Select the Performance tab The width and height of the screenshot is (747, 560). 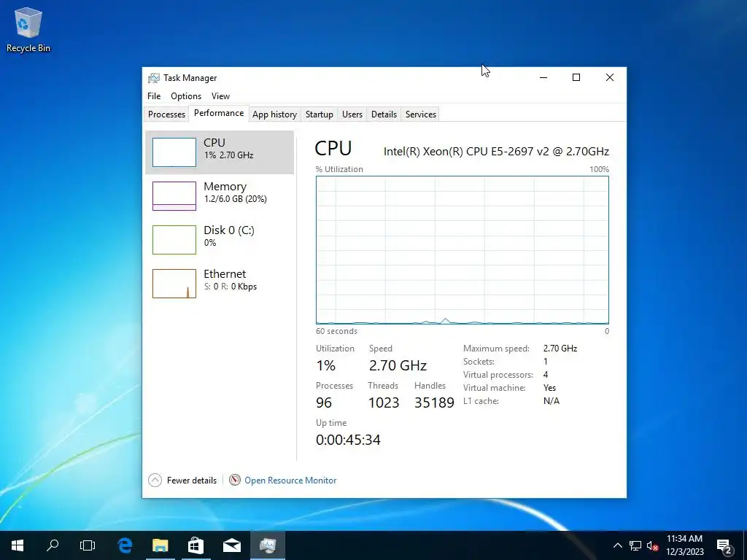[219, 113]
